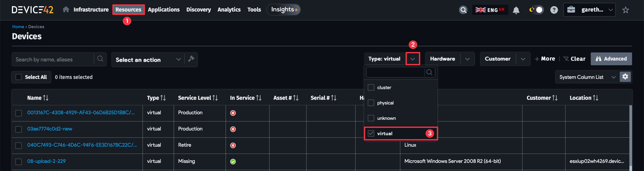The image size is (644, 171).
Task: Open the gareth user account dropdown
Action: [589, 10]
